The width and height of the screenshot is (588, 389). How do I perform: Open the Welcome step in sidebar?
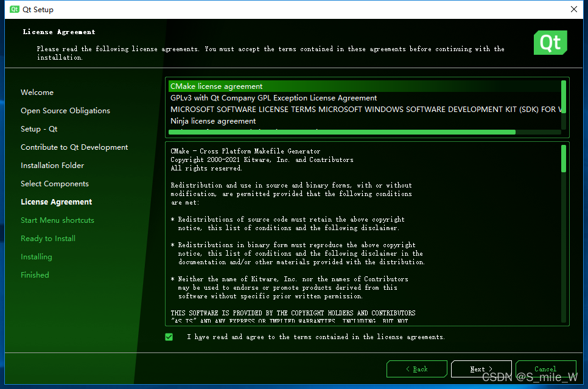click(x=37, y=93)
